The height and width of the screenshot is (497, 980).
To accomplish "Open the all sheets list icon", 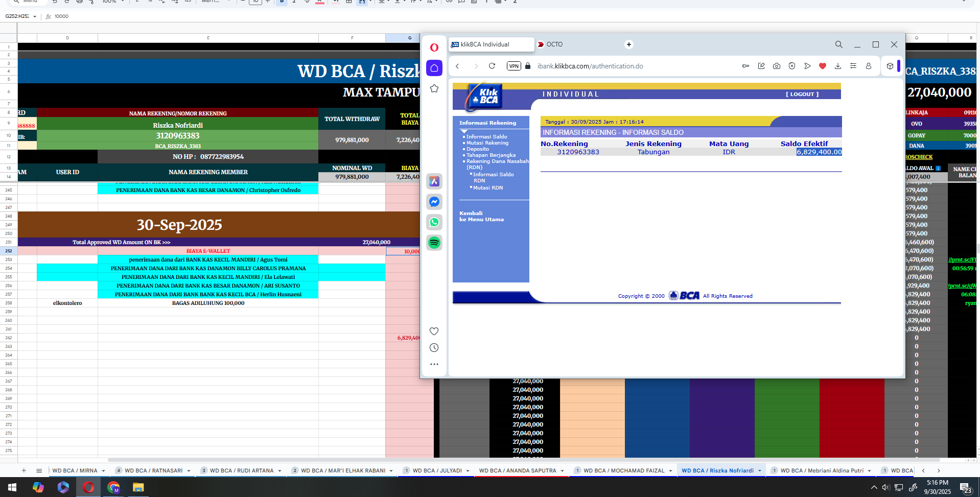I will 39,470.
